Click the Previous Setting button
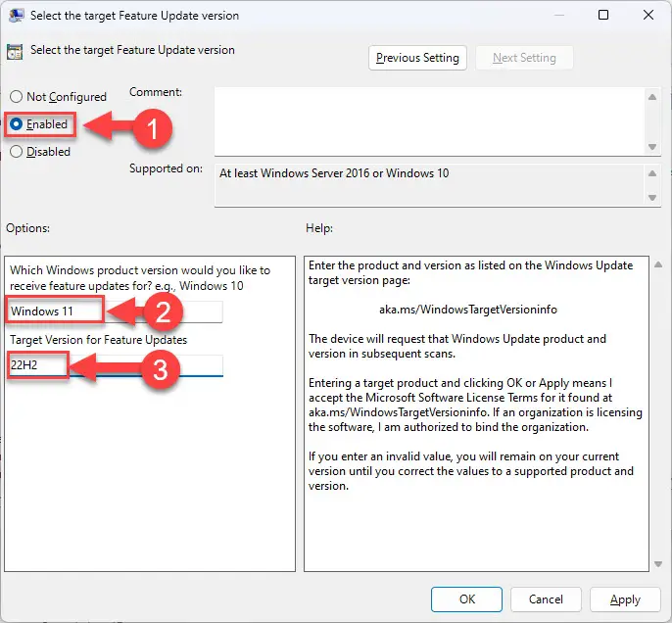This screenshot has height=623, width=672. (x=417, y=58)
